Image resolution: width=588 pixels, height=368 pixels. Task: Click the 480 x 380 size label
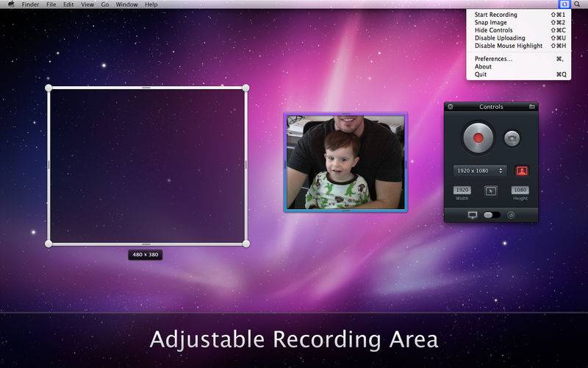pyautogui.click(x=146, y=255)
